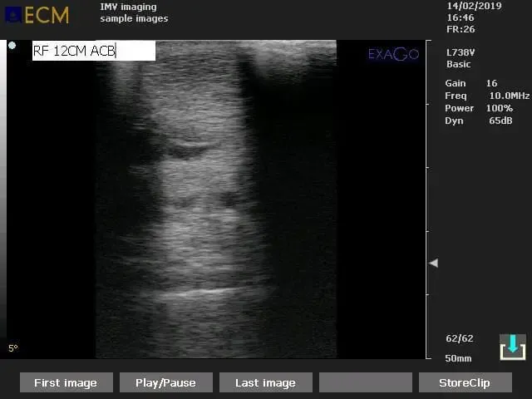
Task: Jump to the Last image
Action: pyautogui.click(x=266, y=382)
